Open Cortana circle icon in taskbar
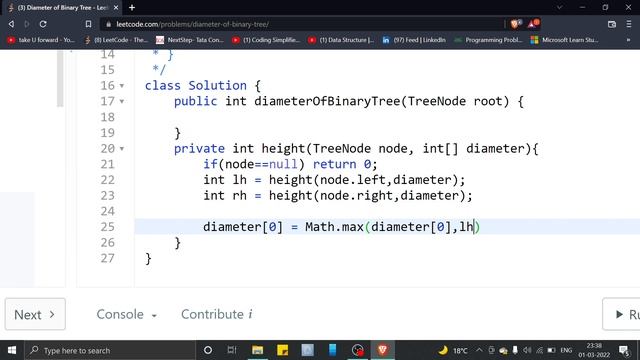The image size is (640, 360). 208,350
